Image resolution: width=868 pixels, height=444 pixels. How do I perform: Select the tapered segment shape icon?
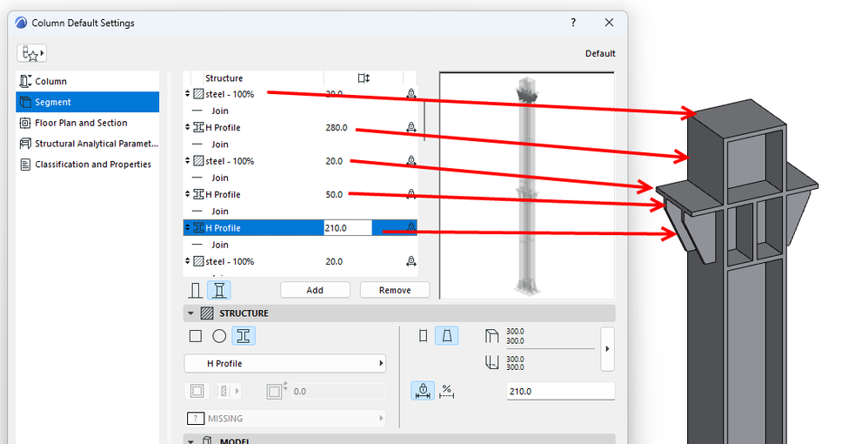[x=447, y=336]
